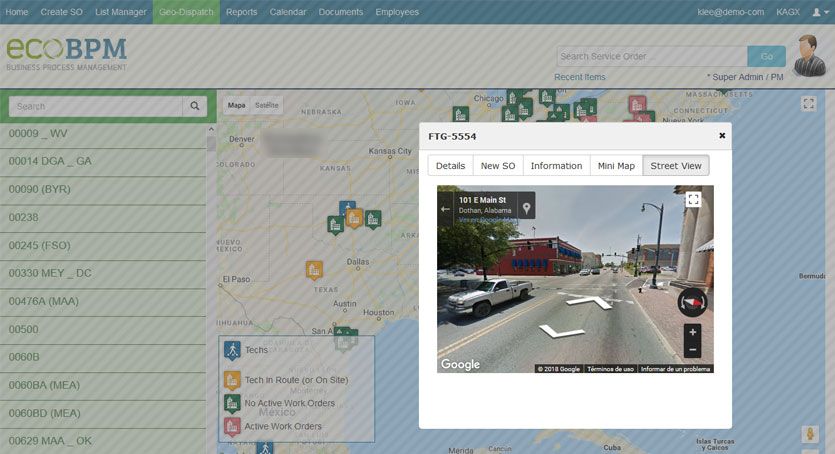Close the FTG-5554 popup
Viewport: 835px width, 454px height.
click(x=722, y=136)
